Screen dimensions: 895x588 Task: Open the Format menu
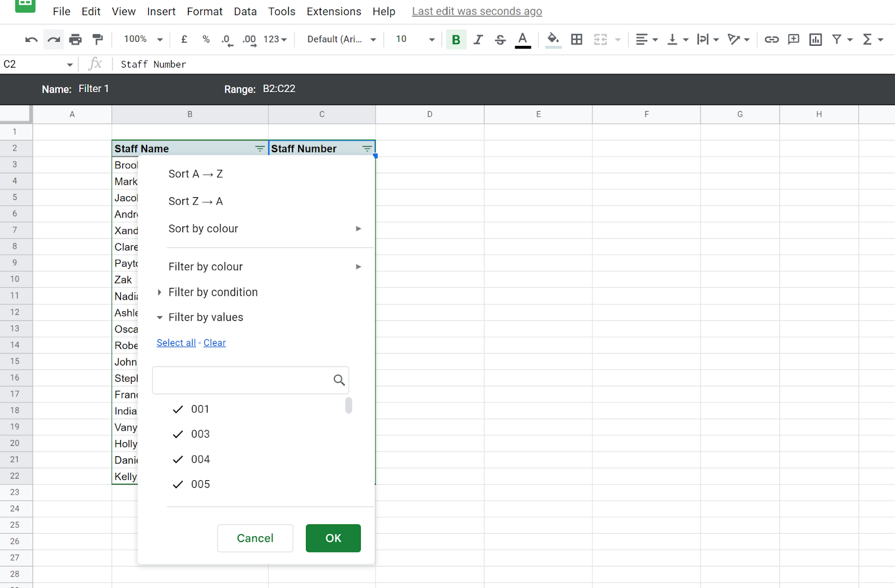click(x=205, y=11)
